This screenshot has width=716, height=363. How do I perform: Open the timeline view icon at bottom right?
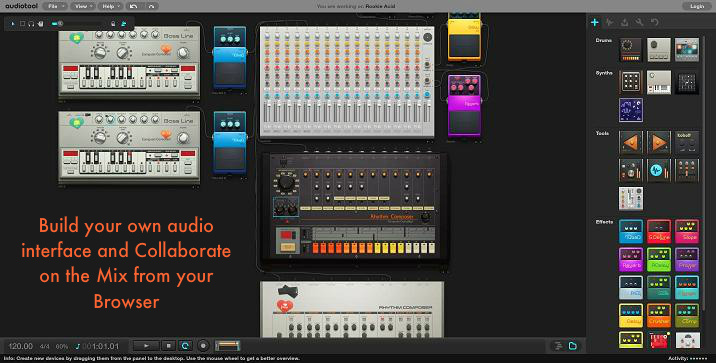[558, 346]
